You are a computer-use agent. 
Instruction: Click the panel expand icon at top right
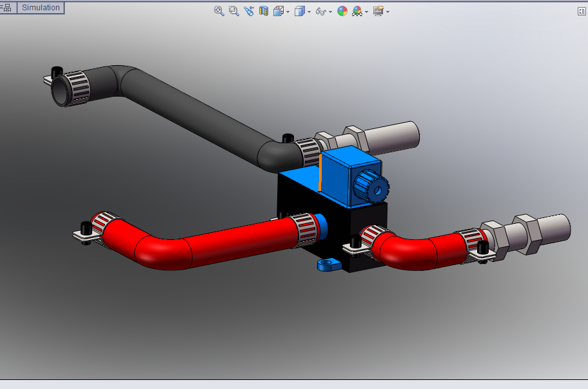582,12
